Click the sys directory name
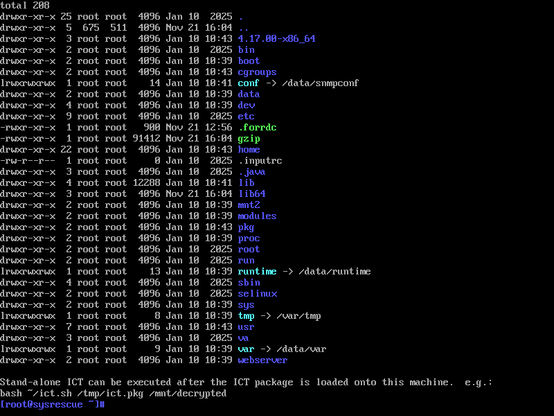Screen dimensions: 554x416 pos(246,305)
